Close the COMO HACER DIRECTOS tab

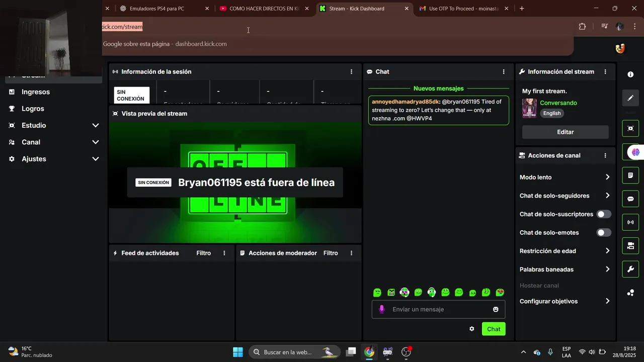pyautogui.click(x=307, y=9)
